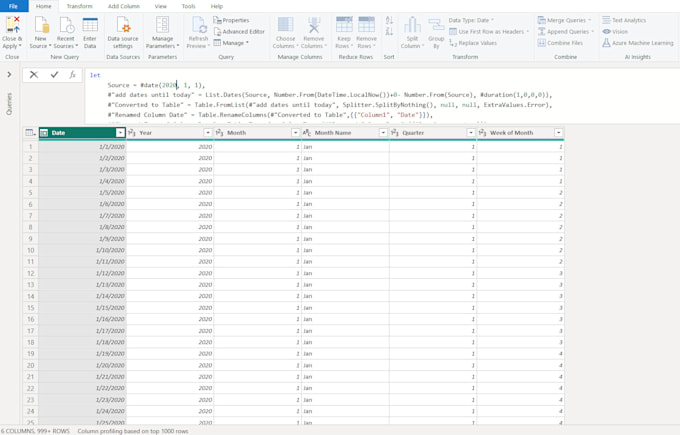The height and width of the screenshot is (435, 680).
Task: Open the Append Queries dropdown
Action: tap(566, 32)
